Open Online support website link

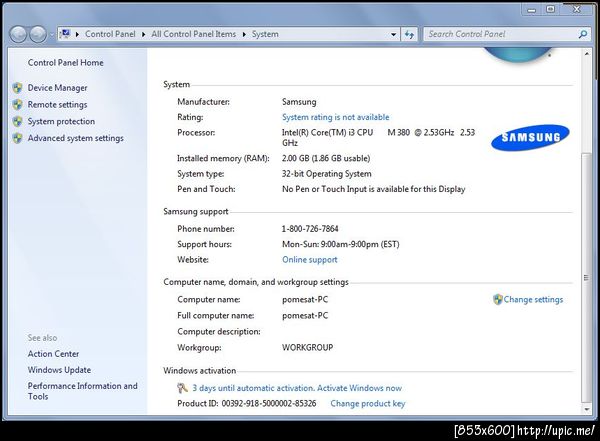point(310,260)
